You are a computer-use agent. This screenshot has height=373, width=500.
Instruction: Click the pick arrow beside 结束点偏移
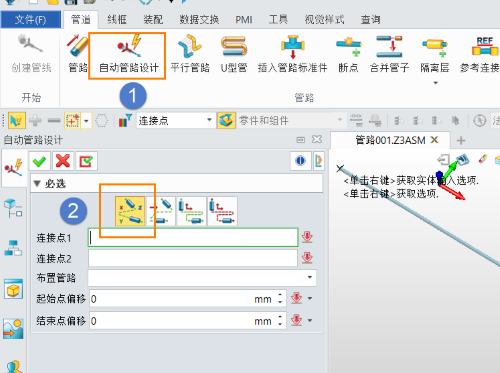coord(296,320)
